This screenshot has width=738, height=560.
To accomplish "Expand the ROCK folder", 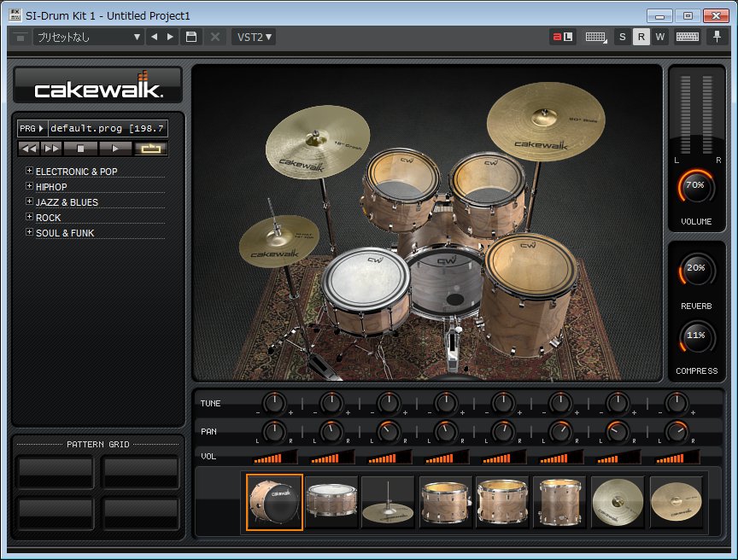I will [29, 217].
